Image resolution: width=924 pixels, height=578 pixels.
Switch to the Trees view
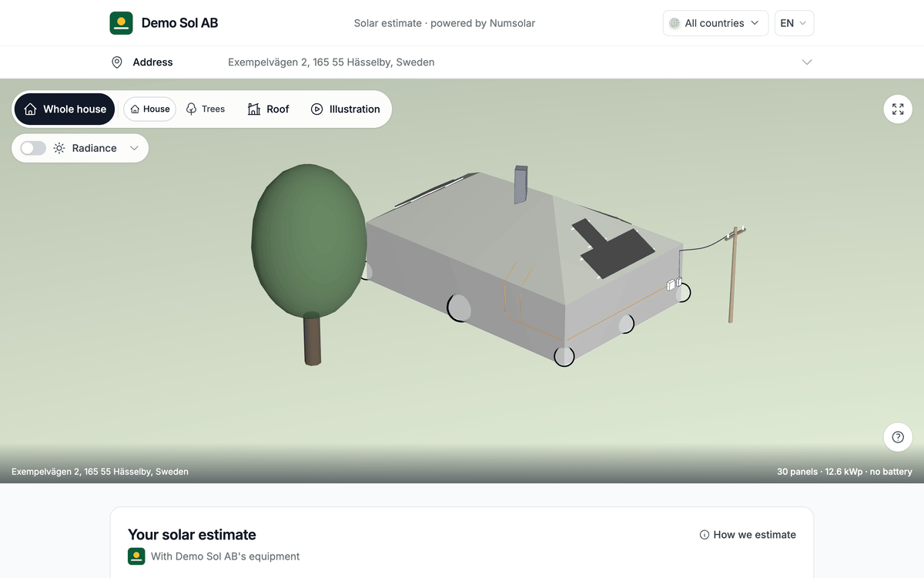[x=206, y=109]
